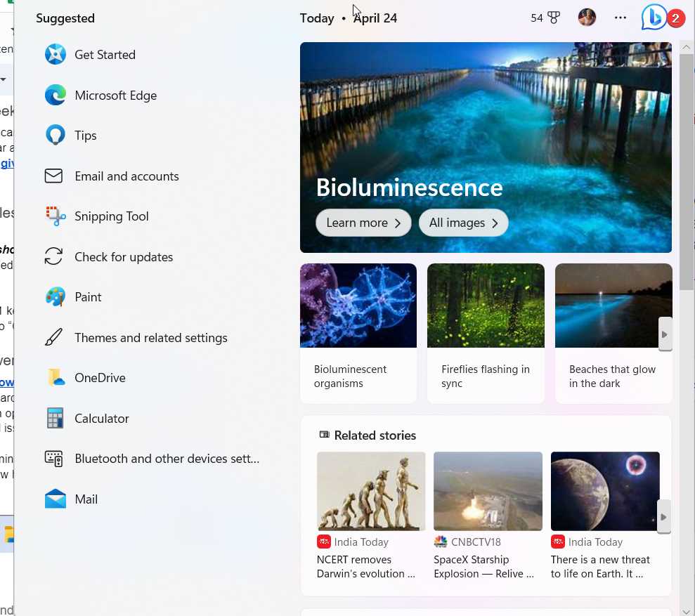Click the CNBCTV18 source logo

[441, 542]
